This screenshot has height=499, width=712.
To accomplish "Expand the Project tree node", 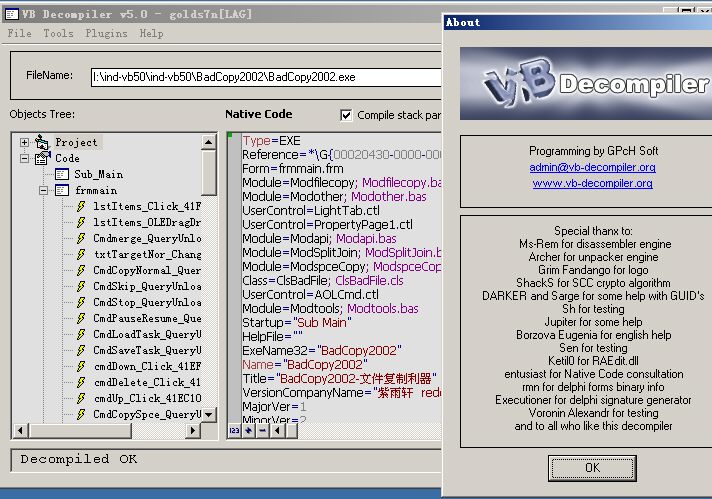I will [x=24, y=143].
